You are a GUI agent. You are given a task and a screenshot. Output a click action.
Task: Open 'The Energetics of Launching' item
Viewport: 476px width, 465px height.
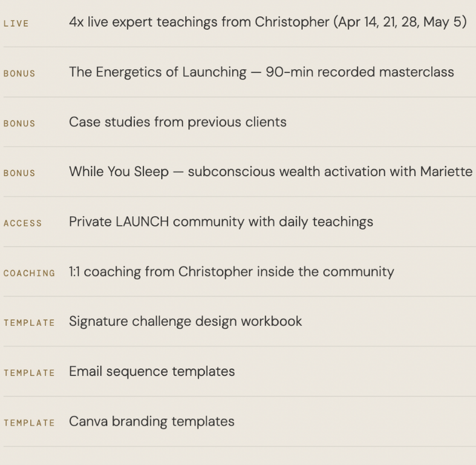[157, 72]
